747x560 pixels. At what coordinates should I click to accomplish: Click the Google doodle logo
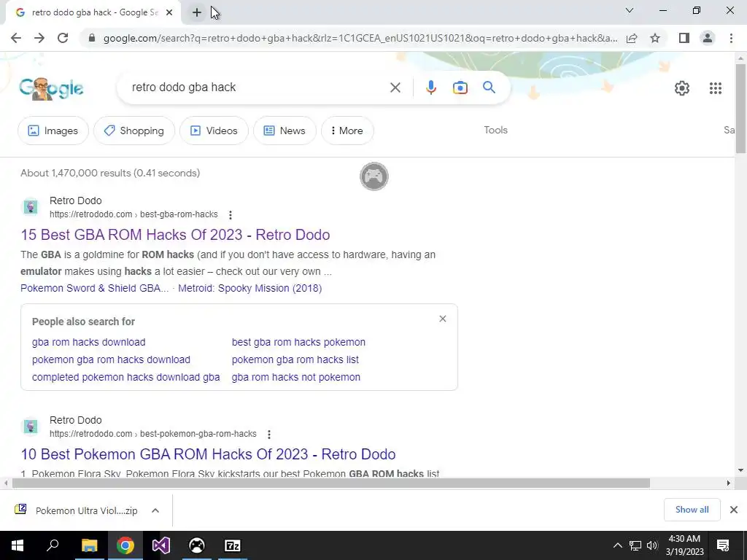tap(51, 88)
